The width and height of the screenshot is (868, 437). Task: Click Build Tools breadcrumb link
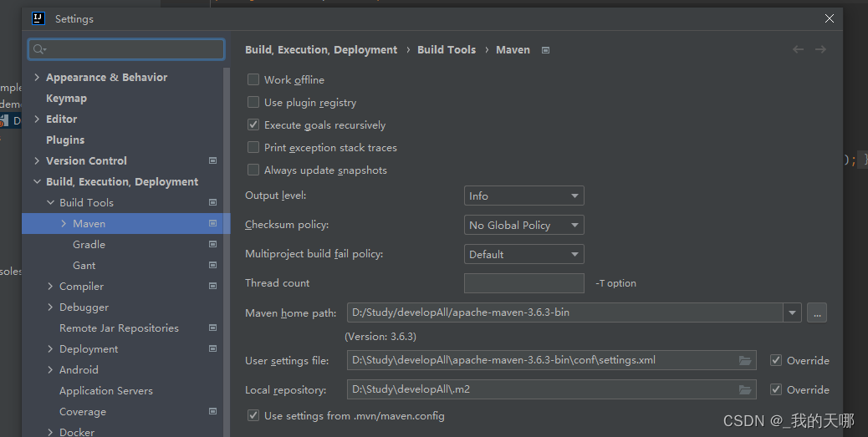point(447,50)
